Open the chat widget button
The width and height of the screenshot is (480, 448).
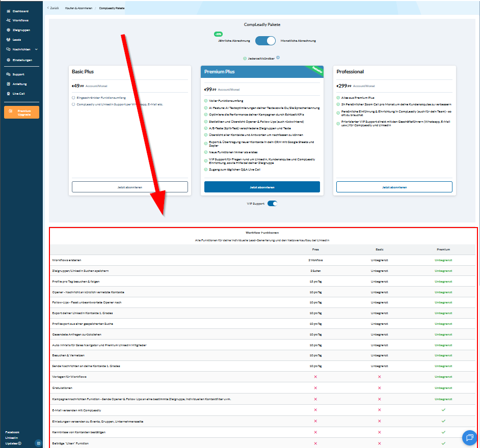click(470, 438)
